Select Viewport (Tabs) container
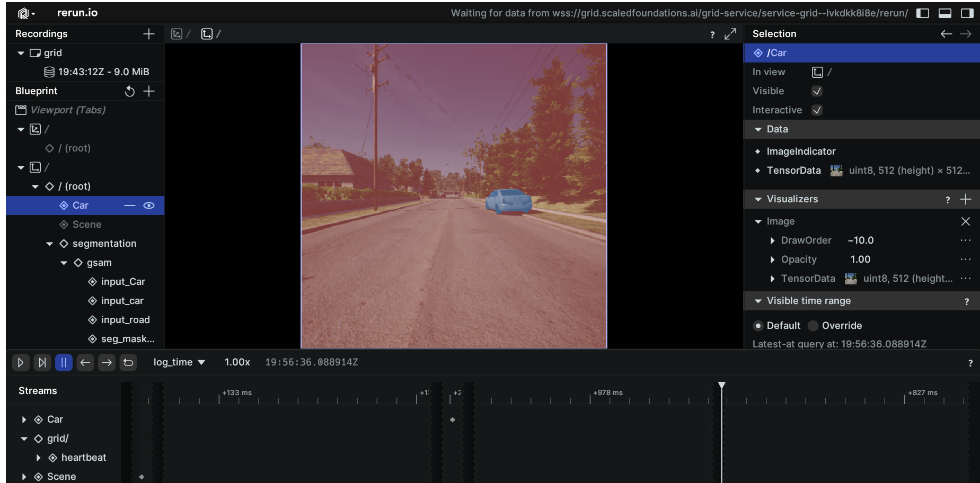 pyautogui.click(x=68, y=110)
